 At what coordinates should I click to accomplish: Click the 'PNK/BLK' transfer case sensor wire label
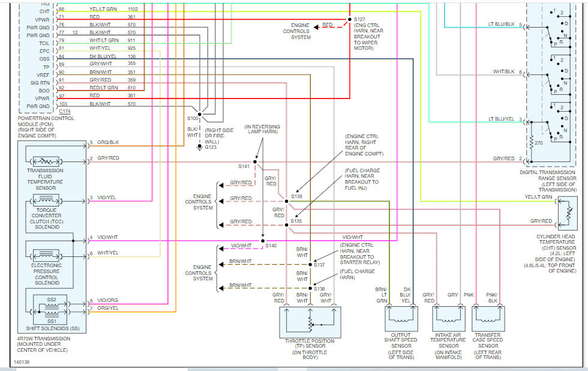point(492,298)
